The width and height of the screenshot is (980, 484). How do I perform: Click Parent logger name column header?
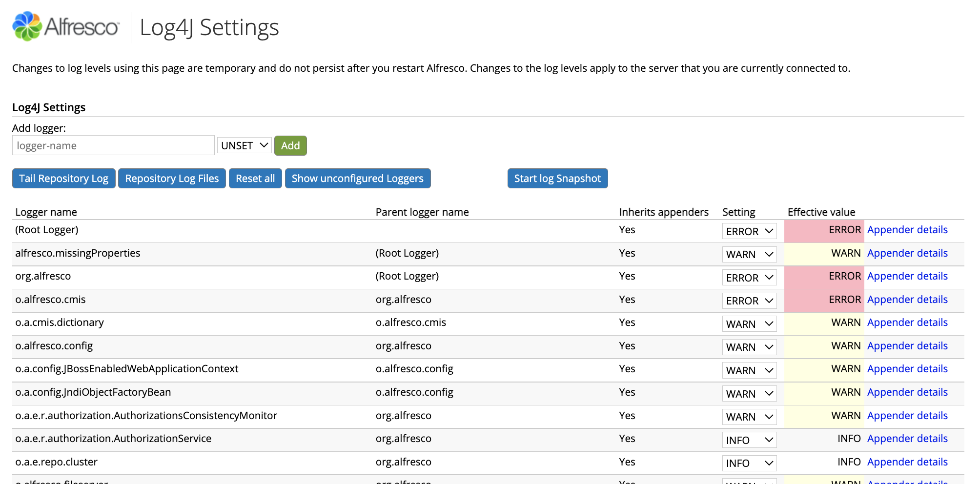point(422,212)
